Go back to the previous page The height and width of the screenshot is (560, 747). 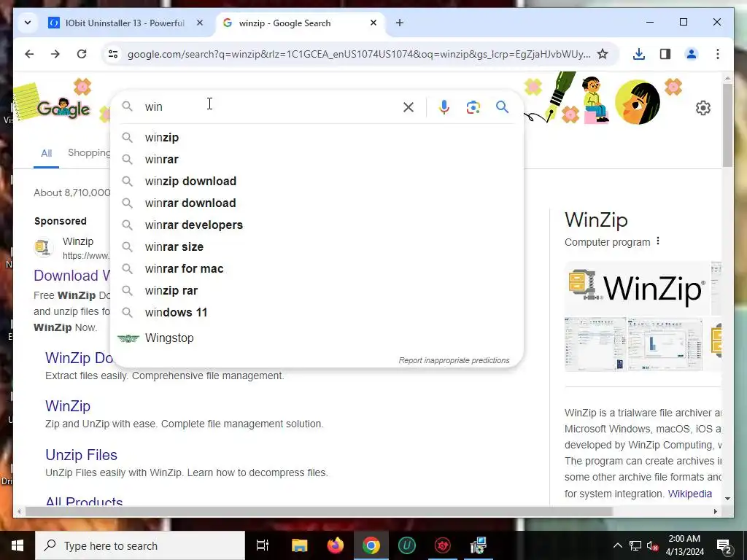(x=29, y=54)
